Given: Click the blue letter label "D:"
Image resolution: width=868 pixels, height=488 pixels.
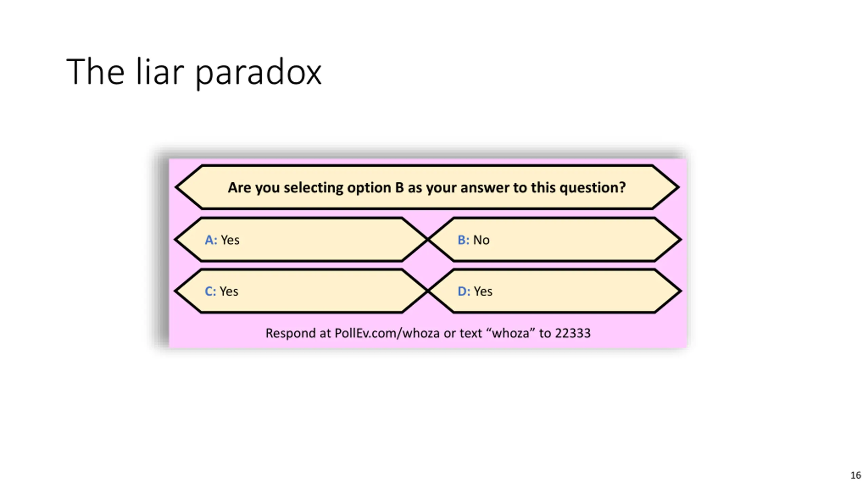Looking at the screenshot, I should [463, 291].
